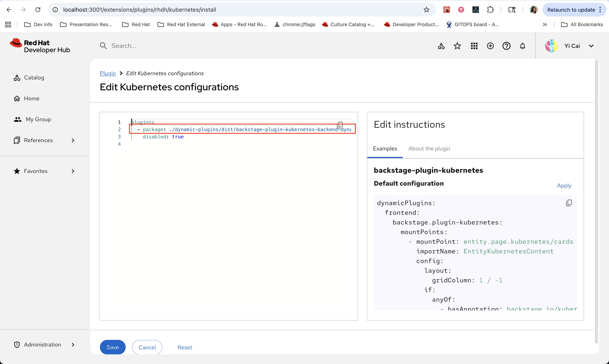Click the notifications bell icon
The width and height of the screenshot is (609, 364).
pos(522,46)
